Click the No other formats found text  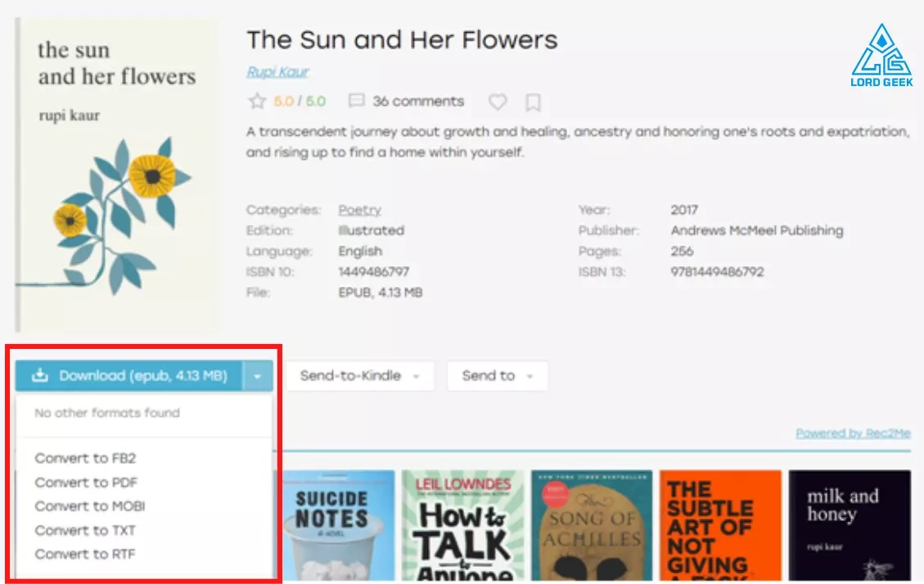click(107, 413)
